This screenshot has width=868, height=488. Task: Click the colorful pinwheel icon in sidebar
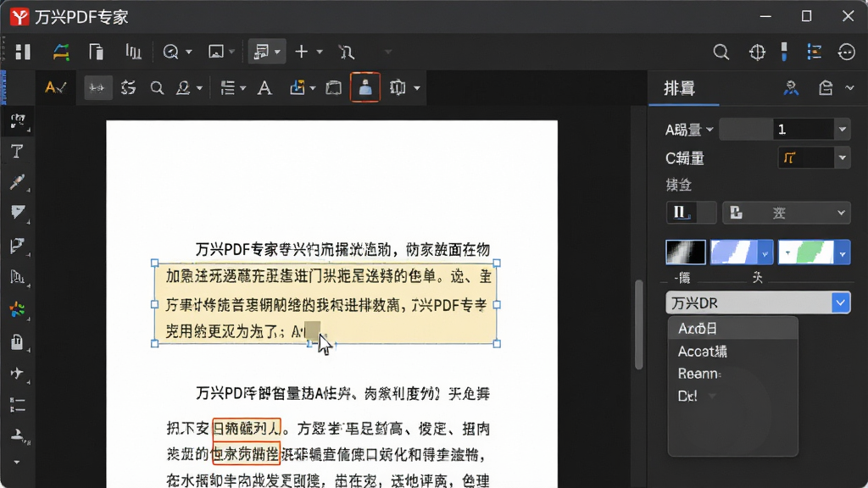(x=17, y=310)
